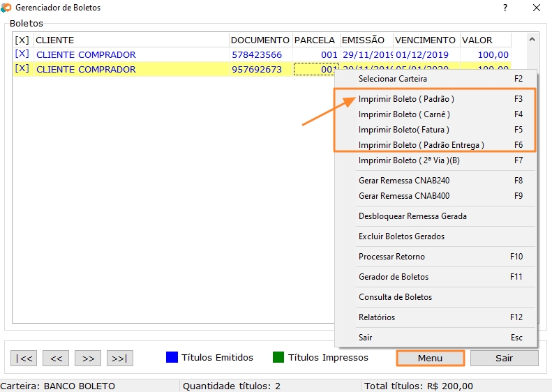Screen dimensions: 552x392
Task: Choose Imprimir Boleto (Carnê) option
Action: point(404,114)
